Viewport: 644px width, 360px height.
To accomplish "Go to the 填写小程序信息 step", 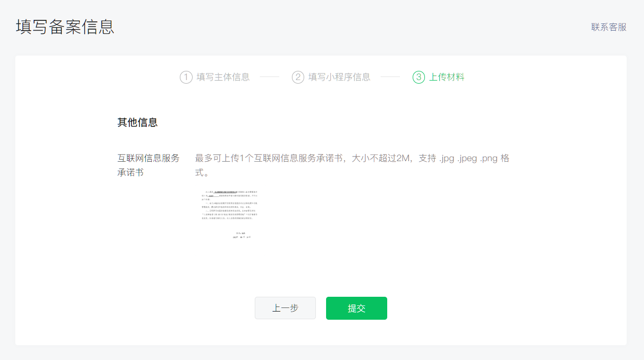I will tap(339, 78).
